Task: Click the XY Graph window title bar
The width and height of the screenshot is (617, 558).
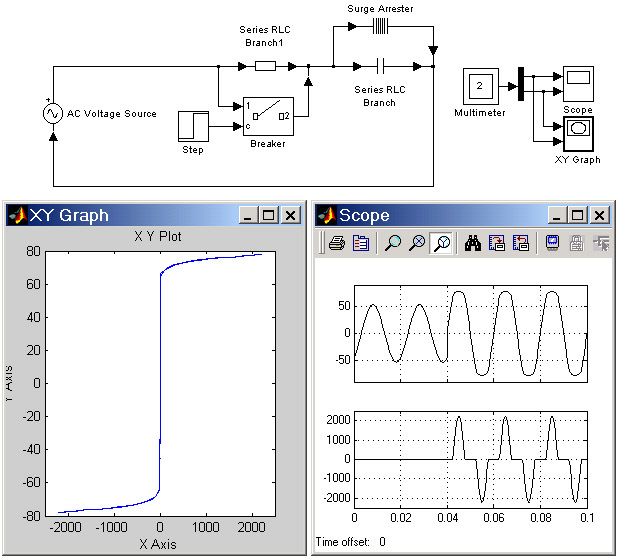Action: (x=153, y=215)
